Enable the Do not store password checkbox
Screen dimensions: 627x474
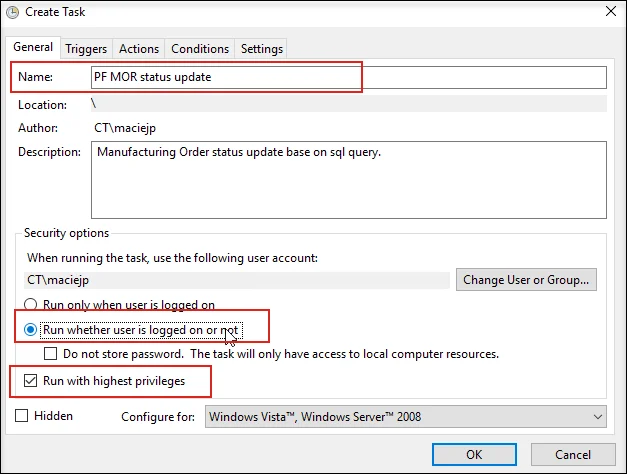(x=51, y=353)
